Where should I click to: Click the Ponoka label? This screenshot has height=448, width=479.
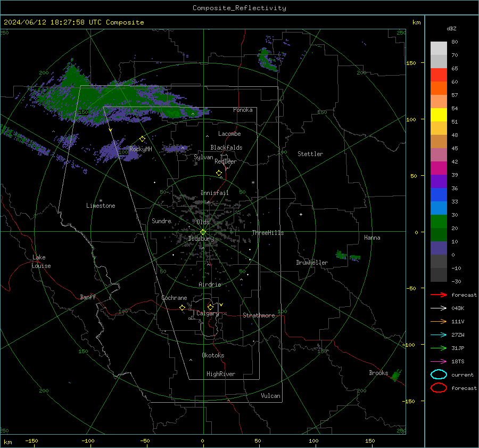point(243,110)
